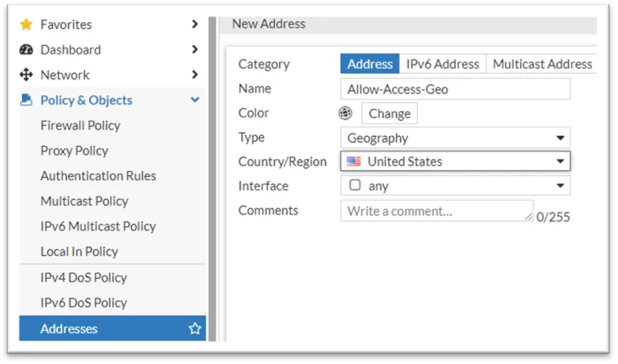Viewport: 618px width, 364px height.
Task: Switch to the Multicast Address category
Action: coord(542,64)
